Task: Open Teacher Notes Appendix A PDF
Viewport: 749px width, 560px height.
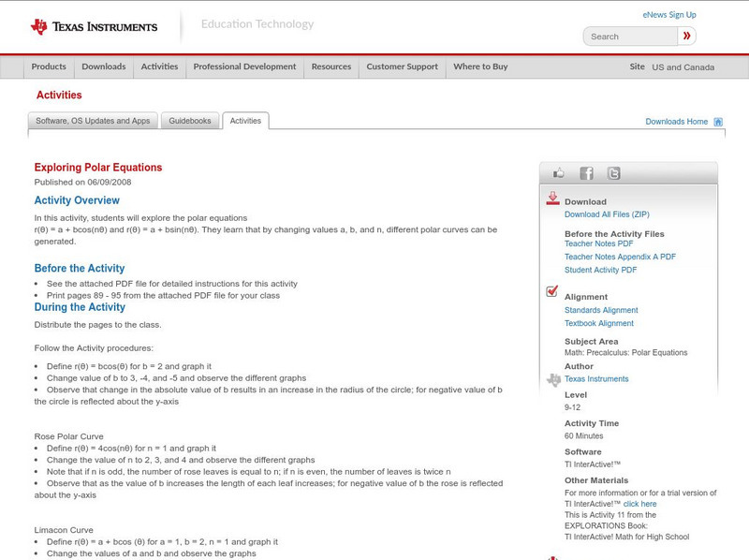Action: pos(620,257)
